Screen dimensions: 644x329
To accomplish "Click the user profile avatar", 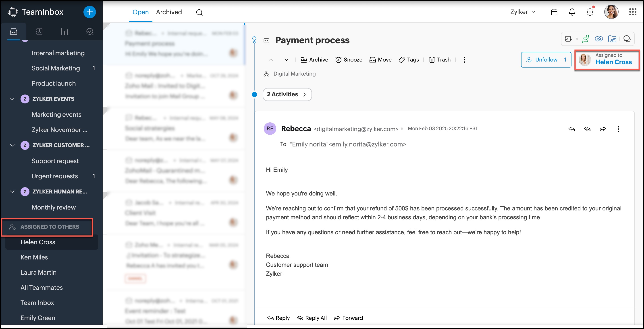I will [611, 12].
